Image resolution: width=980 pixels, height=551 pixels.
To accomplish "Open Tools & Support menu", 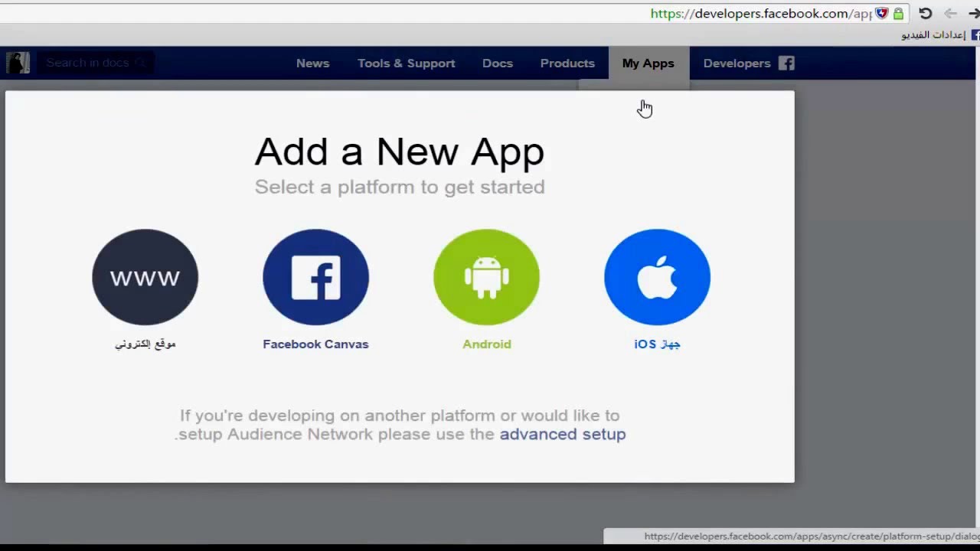I will coord(407,64).
